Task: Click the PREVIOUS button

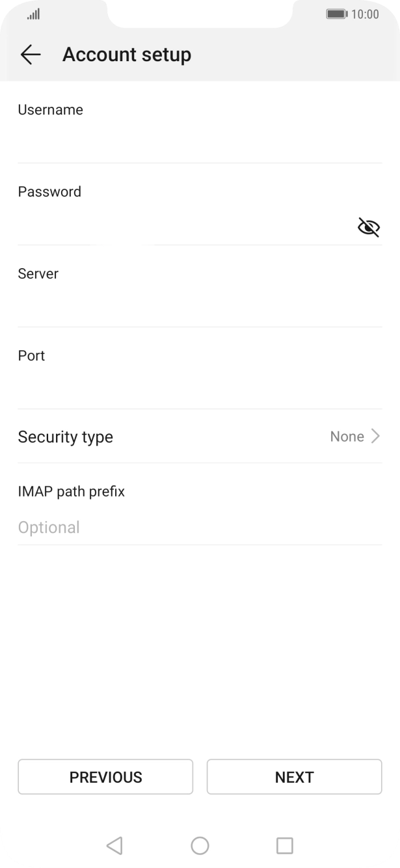Action: 105,777
